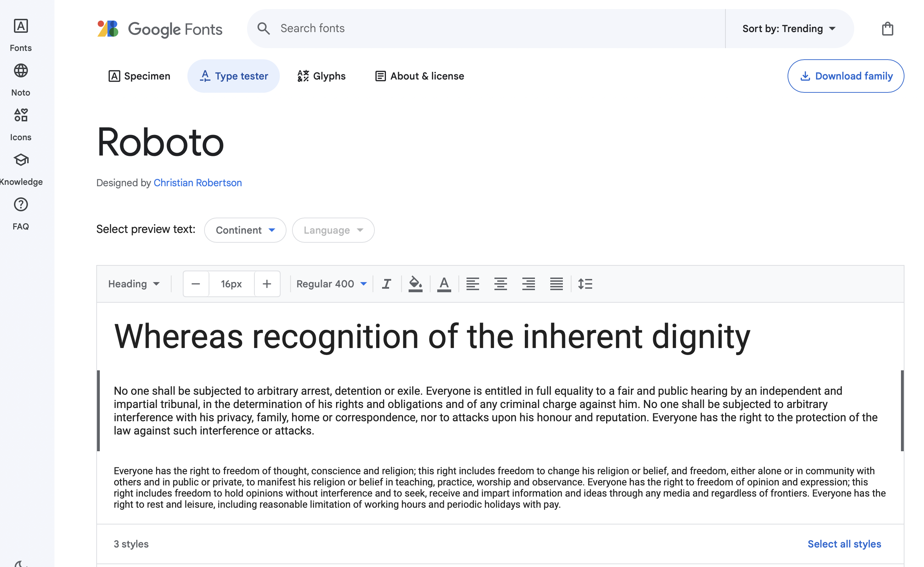Open the background fill color picker
This screenshot has width=924, height=567.
point(415,284)
